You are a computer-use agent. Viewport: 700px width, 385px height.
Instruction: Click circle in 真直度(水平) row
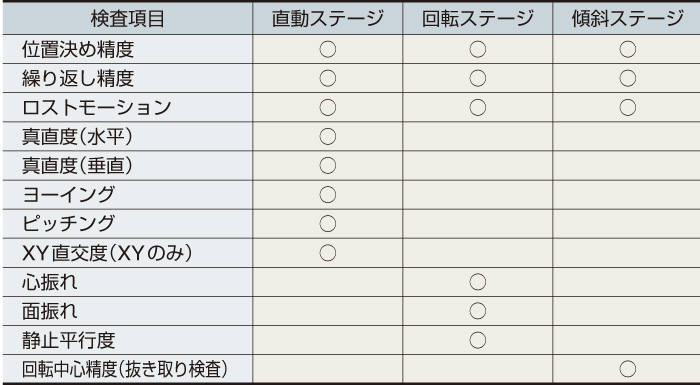pyautogui.click(x=328, y=136)
